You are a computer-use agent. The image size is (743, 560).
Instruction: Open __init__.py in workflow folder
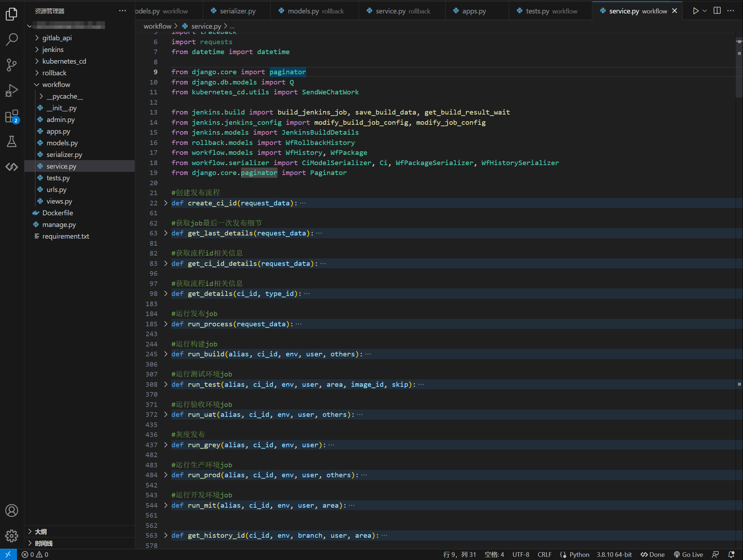tap(80, 108)
